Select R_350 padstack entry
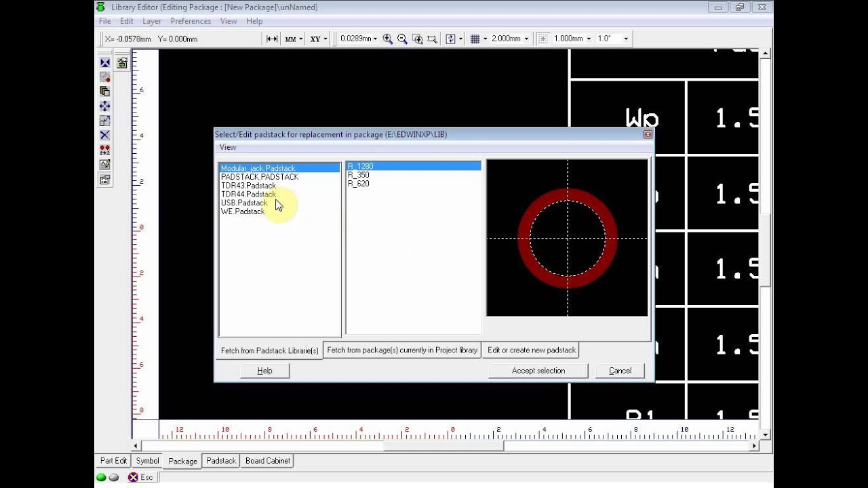868x488 pixels. (x=414, y=175)
